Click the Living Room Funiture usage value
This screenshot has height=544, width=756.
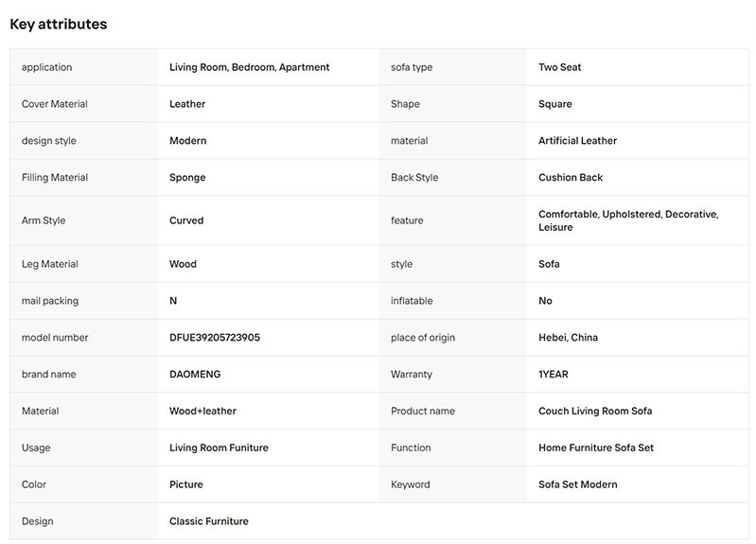coord(219,447)
